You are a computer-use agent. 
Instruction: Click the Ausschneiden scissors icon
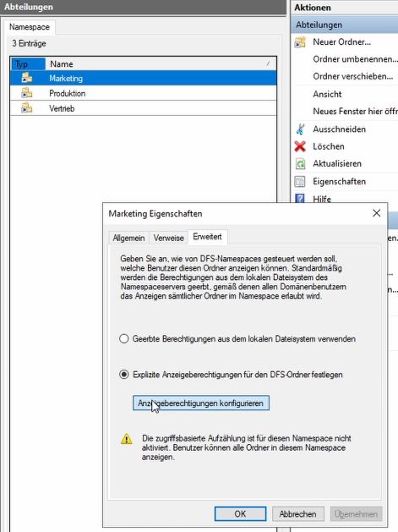(x=300, y=129)
